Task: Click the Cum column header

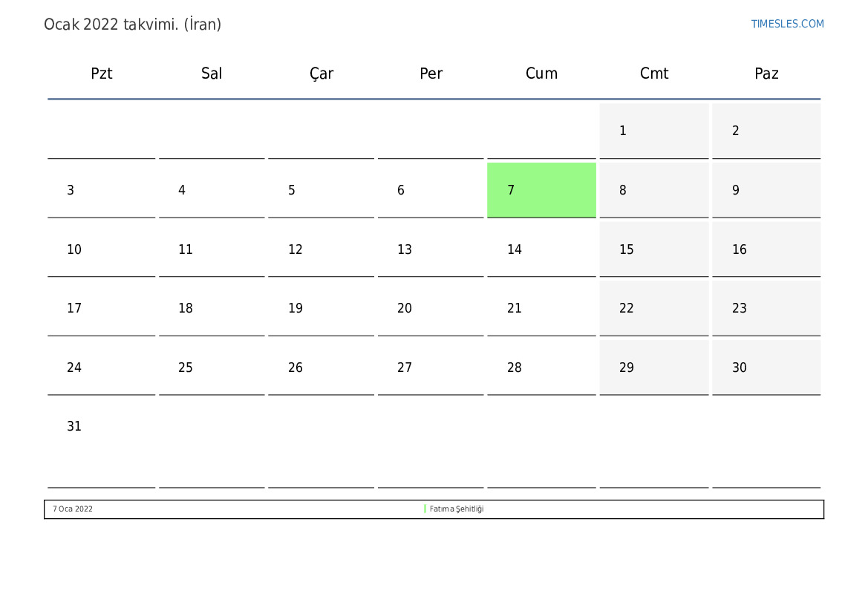Action: point(541,74)
